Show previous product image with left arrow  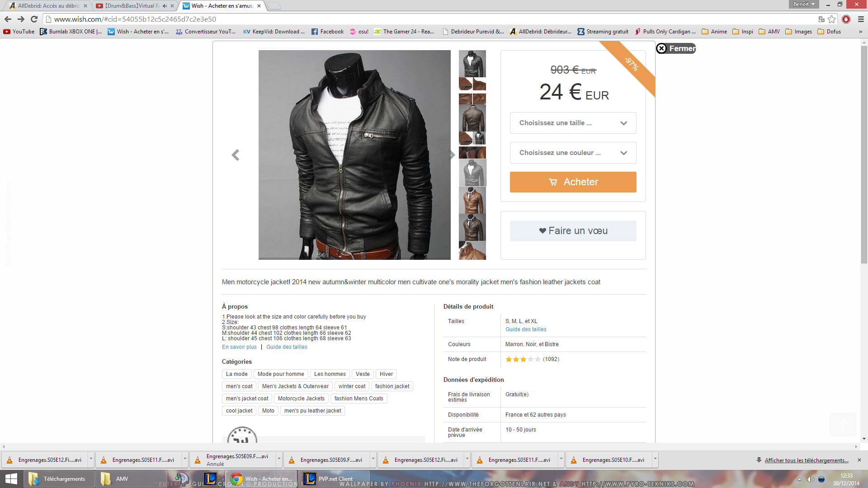point(235,155)
